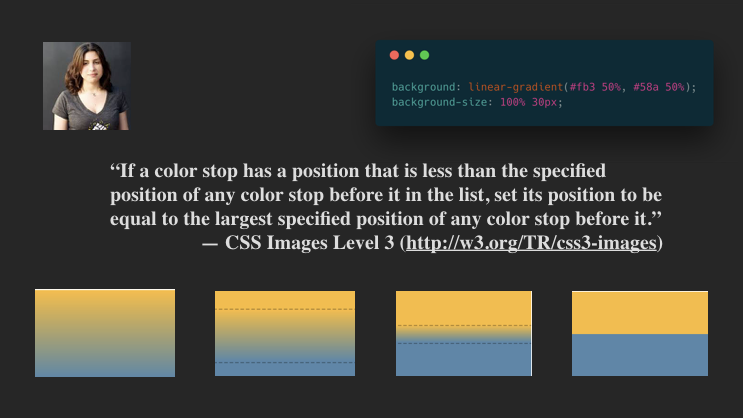Open the w3.org/TR/css3-images link
743x418 pixels.
tap(531, 243)
